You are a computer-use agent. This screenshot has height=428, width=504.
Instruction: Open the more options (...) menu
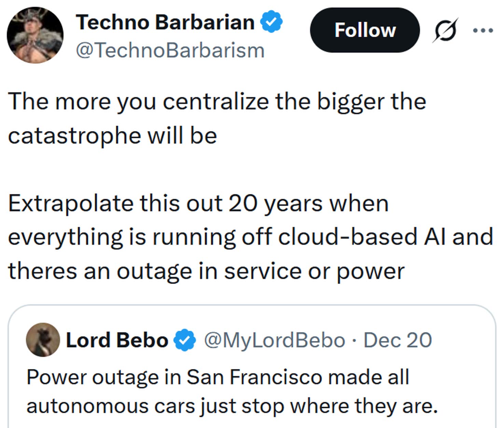tap(482, 31)
